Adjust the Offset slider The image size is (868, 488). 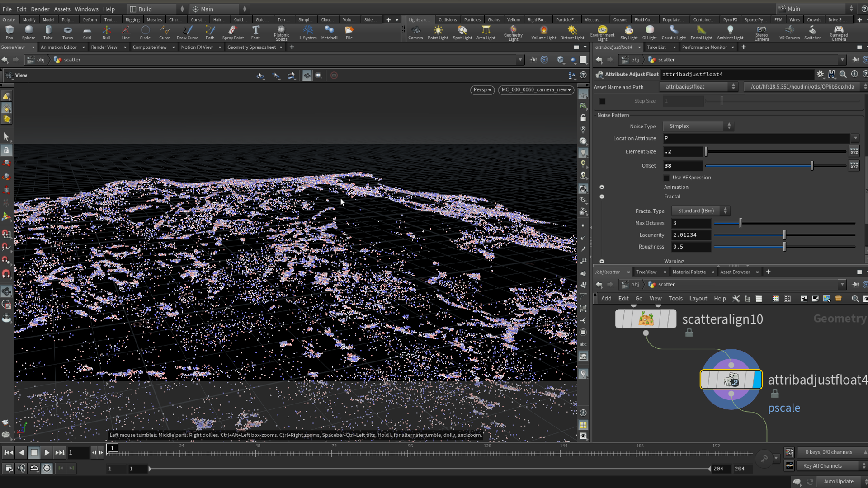pos(811,166)
